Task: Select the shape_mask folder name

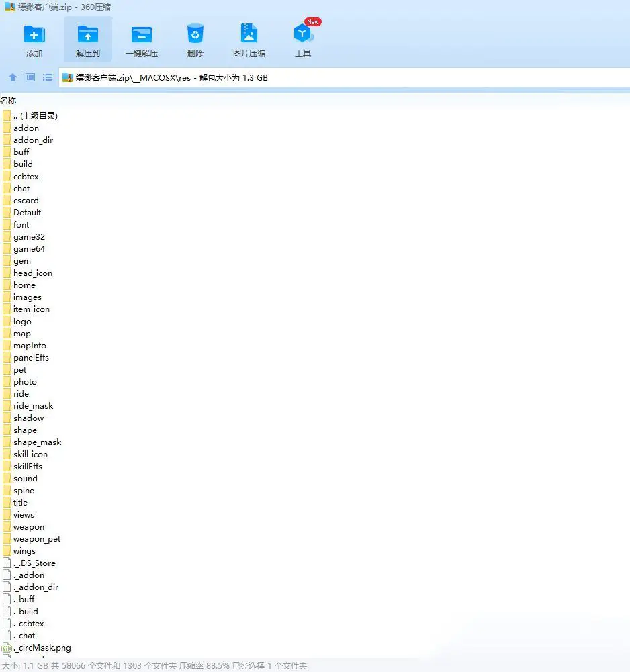Action: pos(38,442)
